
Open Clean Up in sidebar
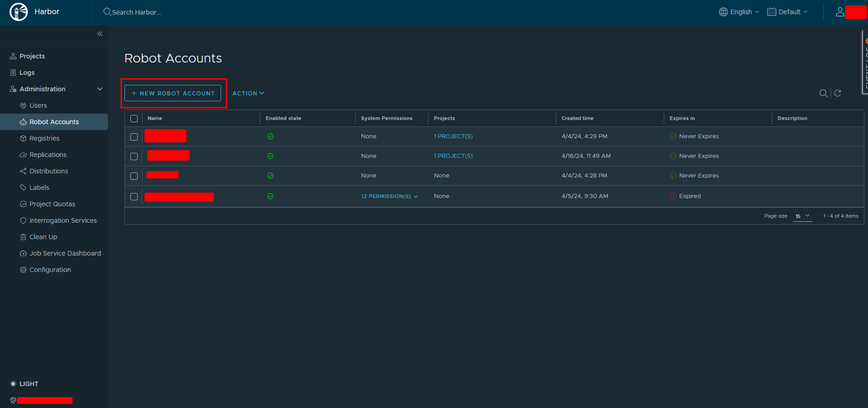pyautogui.click(x=43, y=237)
